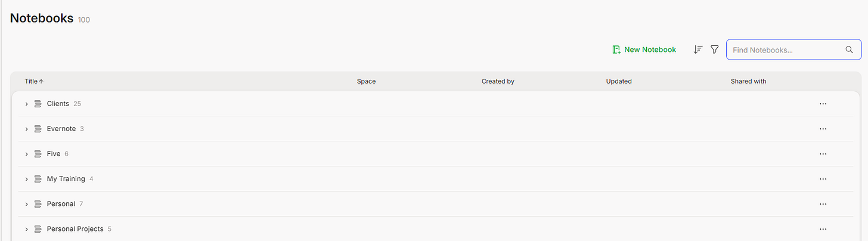Screen dimensions: 868x241
Task: Focus the Find Notebooks search field
Action: click(786, 50)
